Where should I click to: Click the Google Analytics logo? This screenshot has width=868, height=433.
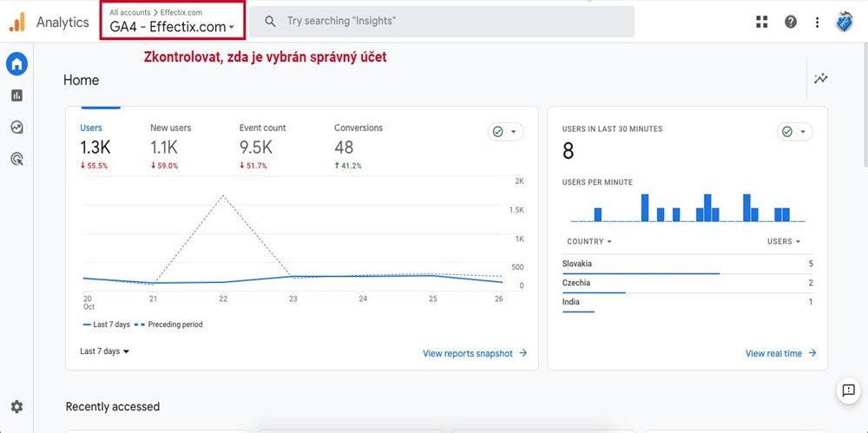[x=17, y=23]
